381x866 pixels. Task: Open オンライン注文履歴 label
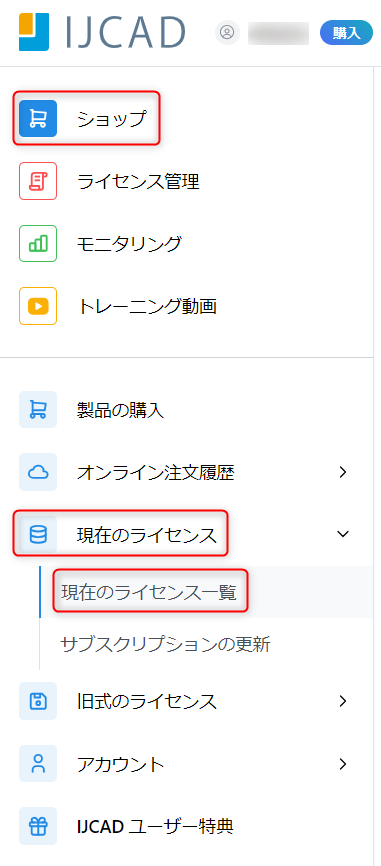point(156,472)
